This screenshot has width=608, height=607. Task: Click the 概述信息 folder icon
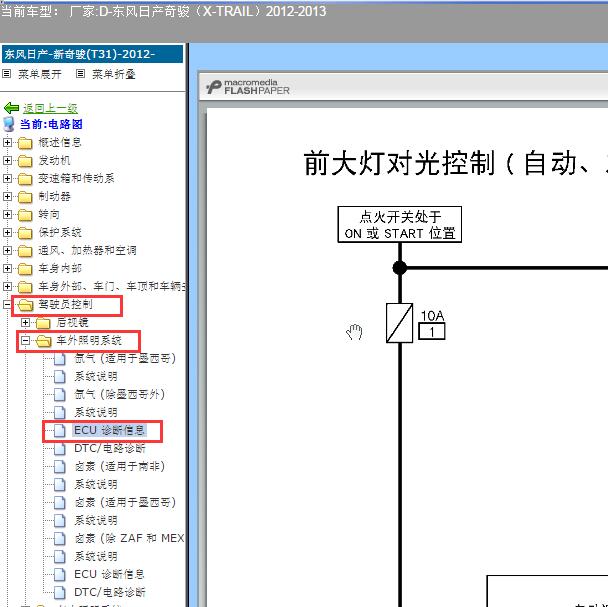pos(25,143)
